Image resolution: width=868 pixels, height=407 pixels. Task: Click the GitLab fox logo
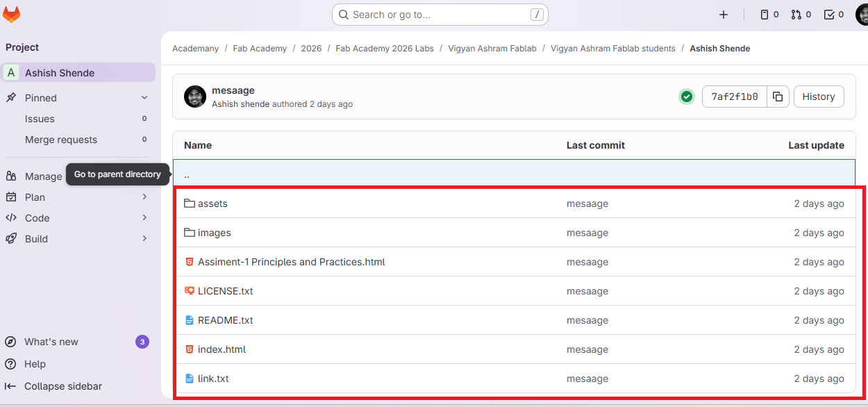tap(12, 15)
